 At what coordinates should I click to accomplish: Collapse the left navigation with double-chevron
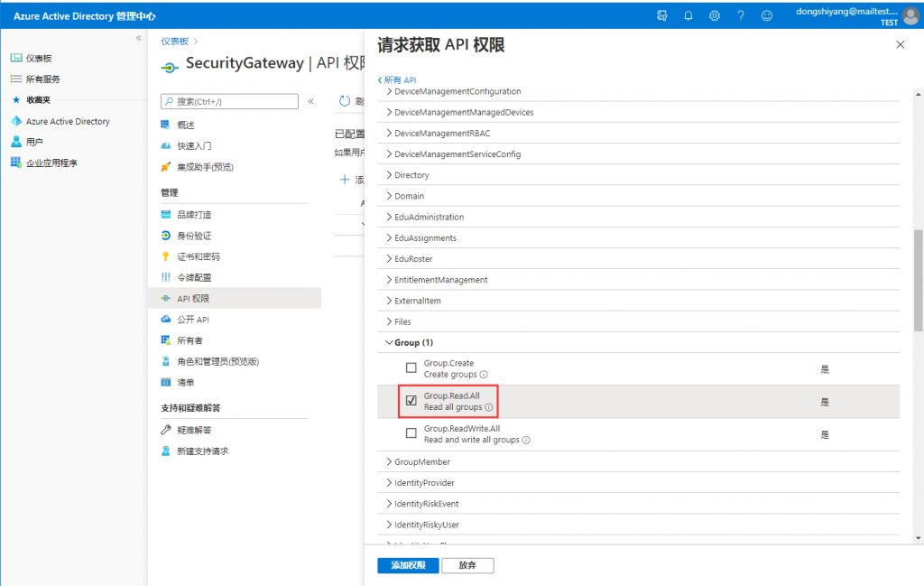coord(138,38)
